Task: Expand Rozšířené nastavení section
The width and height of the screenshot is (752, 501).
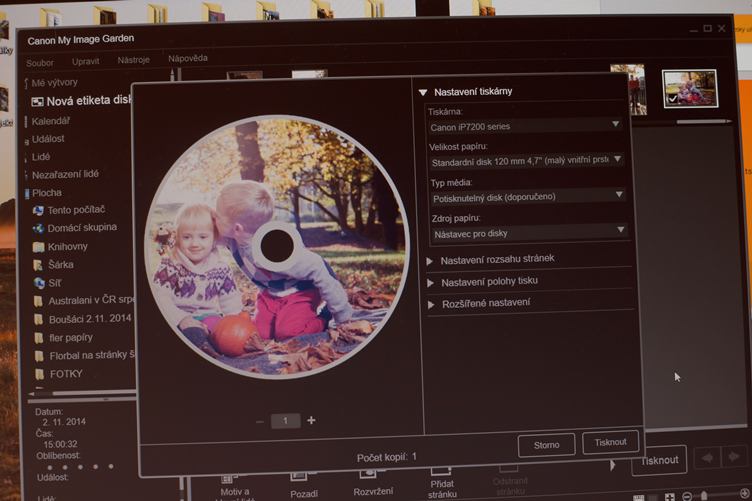Action: [431, 304]
